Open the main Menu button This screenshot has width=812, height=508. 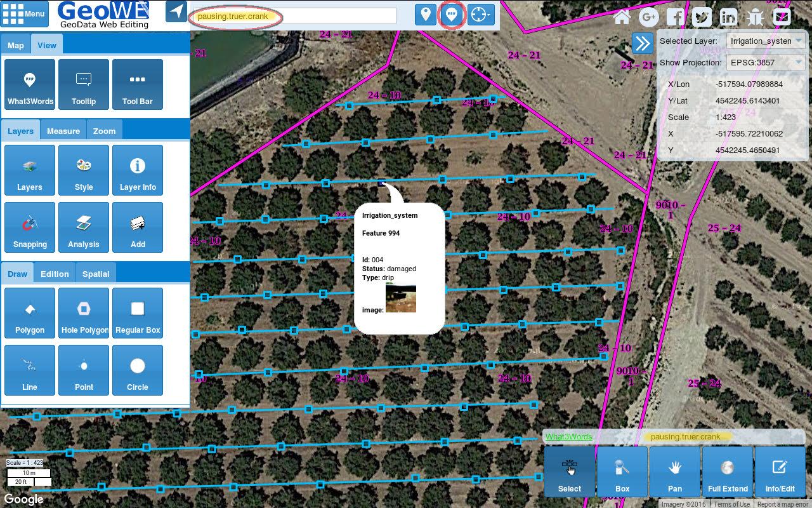[x=25, y=13]
